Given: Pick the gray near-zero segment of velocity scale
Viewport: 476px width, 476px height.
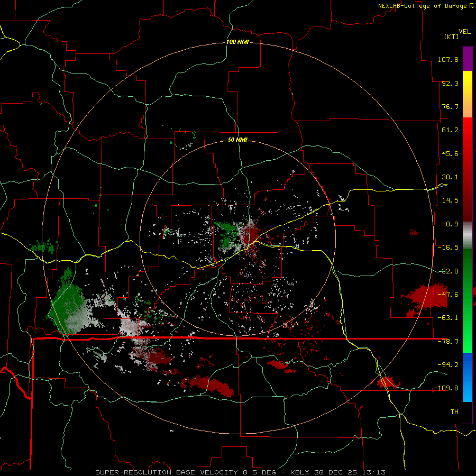Looking at the screenshot, I should click(x=467, y=235).
